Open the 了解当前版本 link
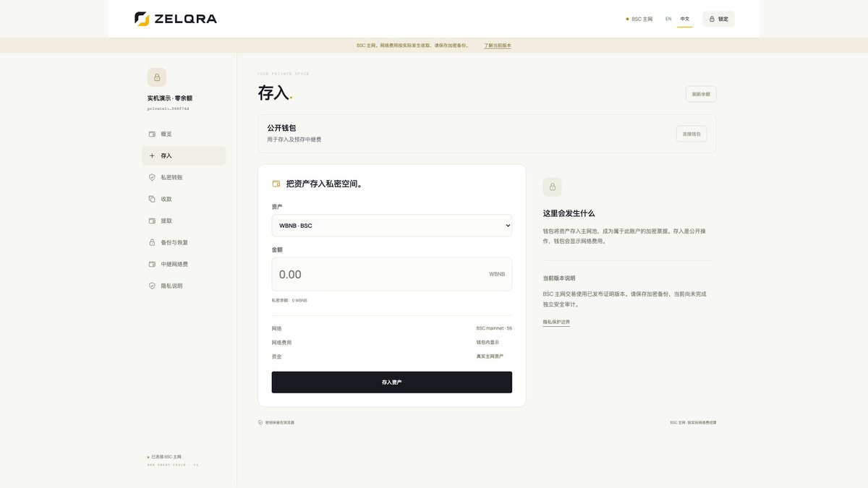The image size is (868, 488). click(498, 46)
